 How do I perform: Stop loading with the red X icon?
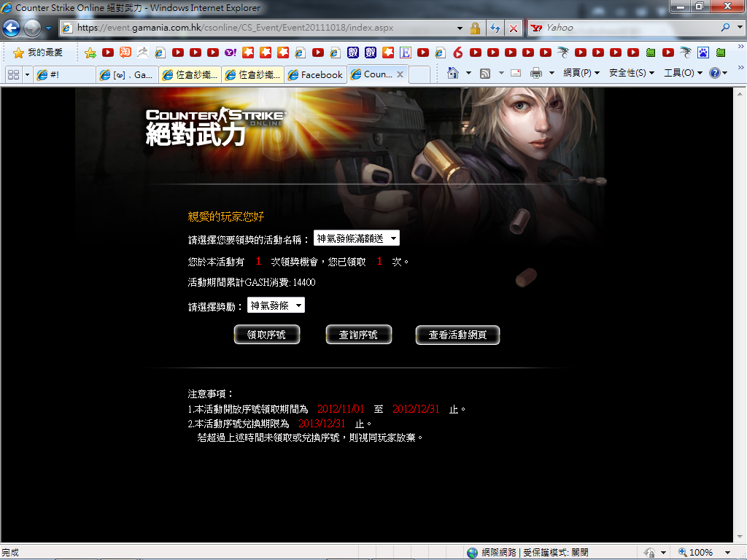point(513,28)
